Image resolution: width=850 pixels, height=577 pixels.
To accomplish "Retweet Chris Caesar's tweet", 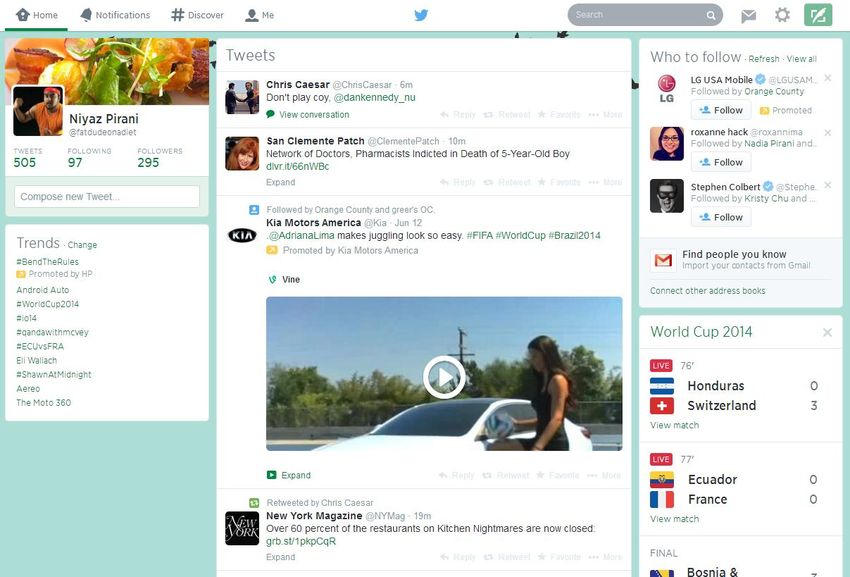I will pos(507,114).
